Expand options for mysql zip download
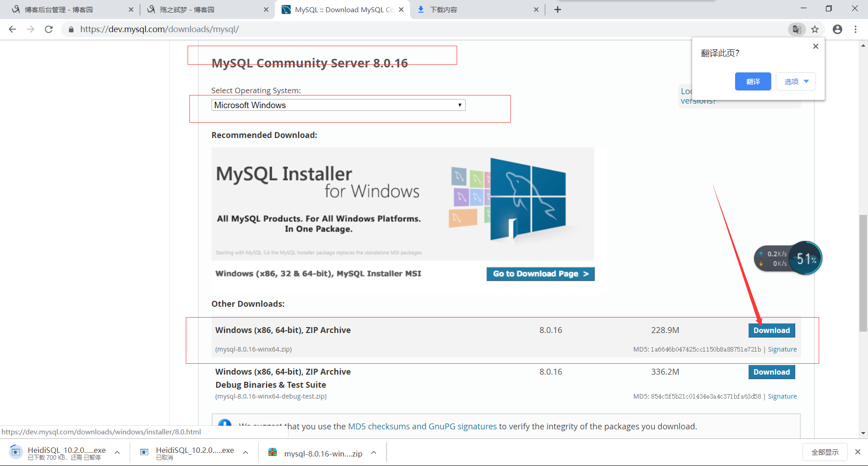The width and height of the screenshot is (868, 466). click(374, 452)
